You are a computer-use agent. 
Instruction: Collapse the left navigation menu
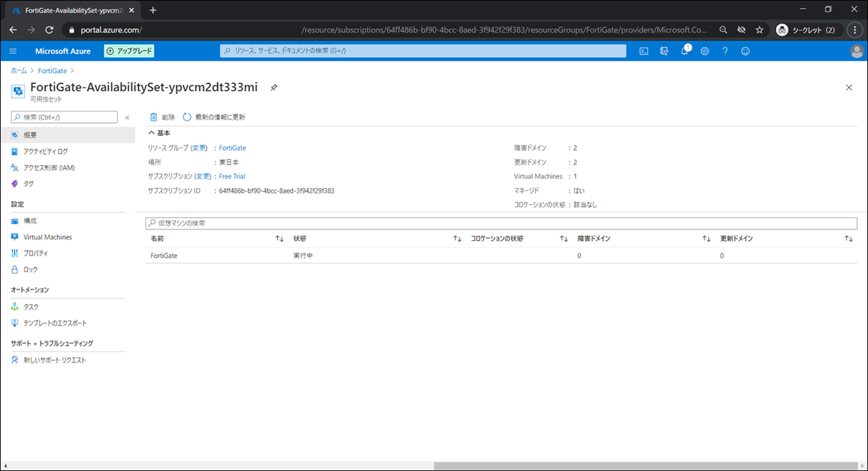tap(127, 117)
